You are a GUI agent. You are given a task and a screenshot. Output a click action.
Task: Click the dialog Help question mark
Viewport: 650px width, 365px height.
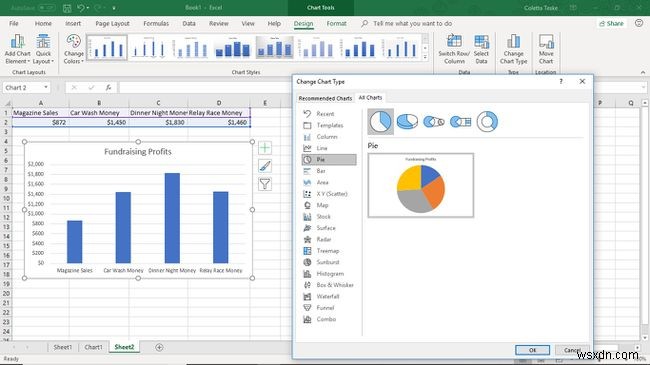pyautogui.click(x=561, y=81)
